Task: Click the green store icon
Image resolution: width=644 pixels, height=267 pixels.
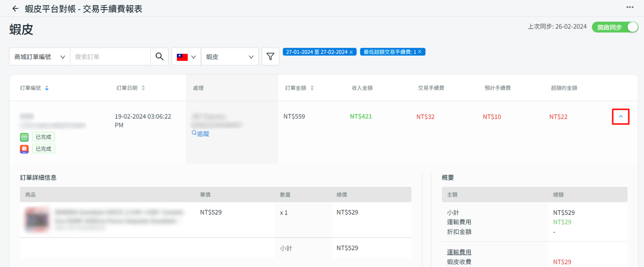Action: point(24,137)
